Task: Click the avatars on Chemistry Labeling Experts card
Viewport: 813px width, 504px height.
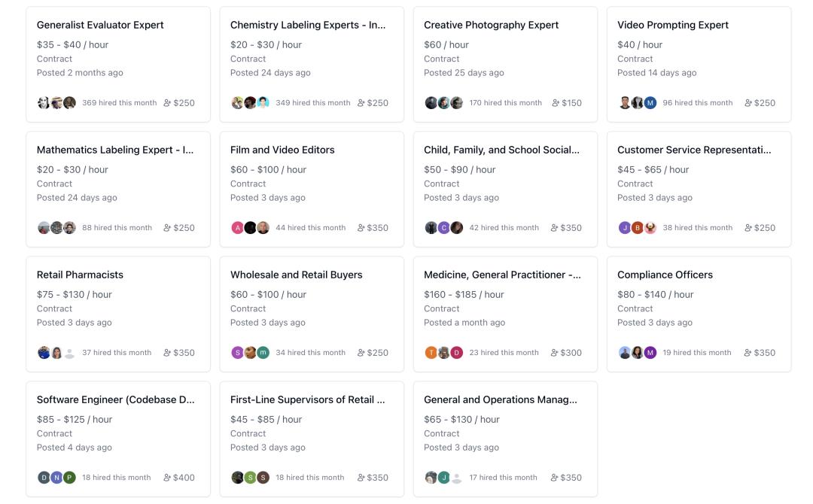Action: pyautogui.click(x=250, y=103)
